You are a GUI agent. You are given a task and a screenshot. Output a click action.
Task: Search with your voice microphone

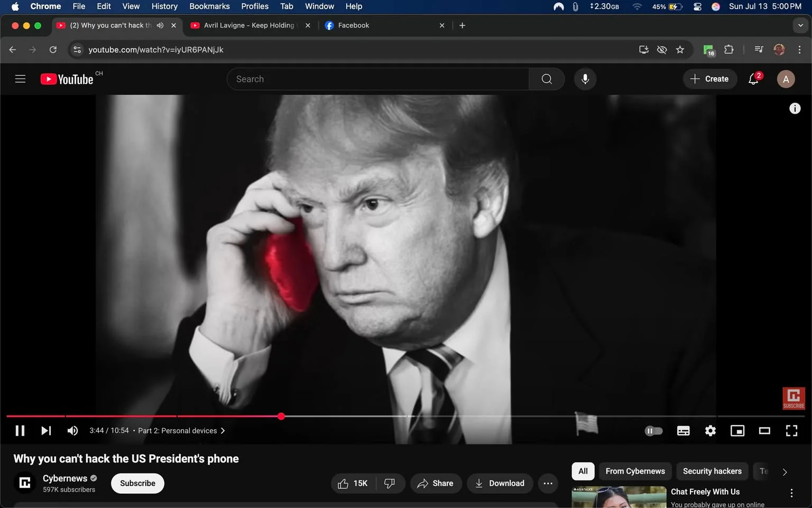click(x=585, y=79)
